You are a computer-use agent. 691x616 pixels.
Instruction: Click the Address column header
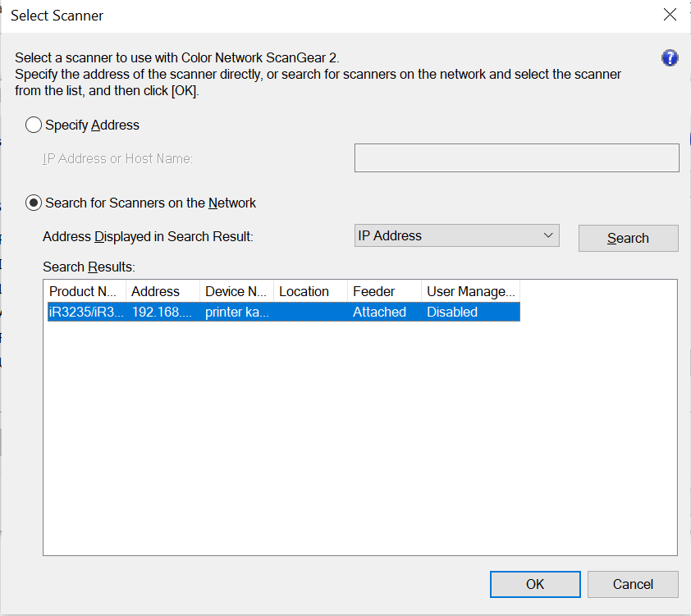(x=162, y=291)
